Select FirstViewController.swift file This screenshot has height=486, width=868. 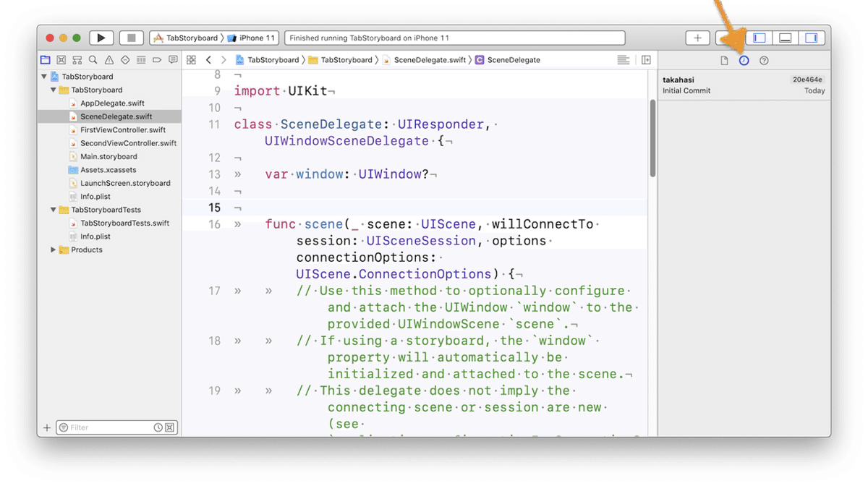(117, 130)
